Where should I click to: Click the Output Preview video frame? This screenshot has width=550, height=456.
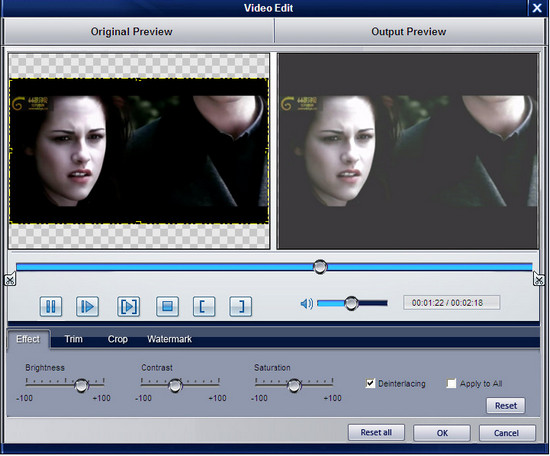coord(408,151)
